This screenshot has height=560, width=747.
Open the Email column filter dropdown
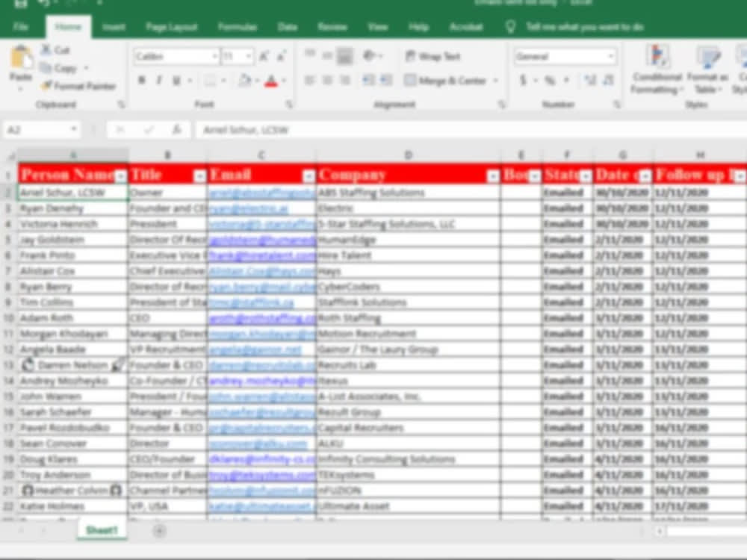click(309, 177)
